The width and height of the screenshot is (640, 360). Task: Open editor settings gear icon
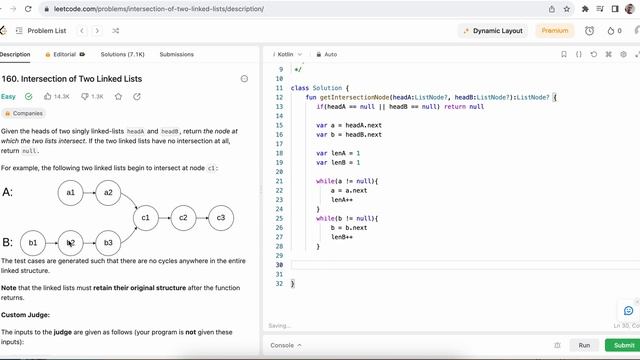click(x=623, y=54)
